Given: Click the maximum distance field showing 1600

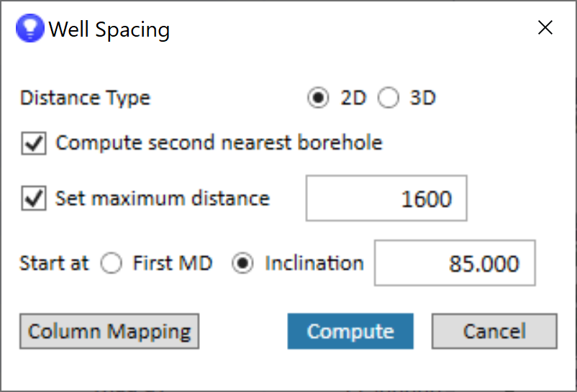Looking at the screenshot, I should click(x=386, y=198).
